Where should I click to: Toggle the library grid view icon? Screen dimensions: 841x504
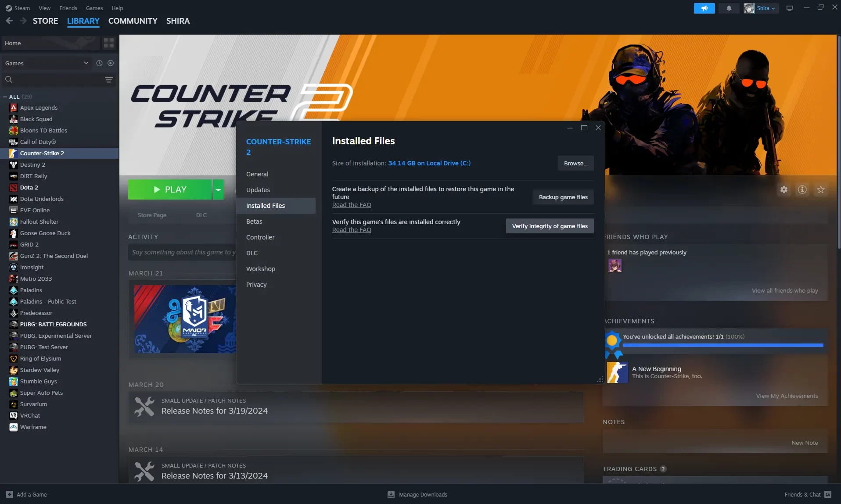click(109, 43)
